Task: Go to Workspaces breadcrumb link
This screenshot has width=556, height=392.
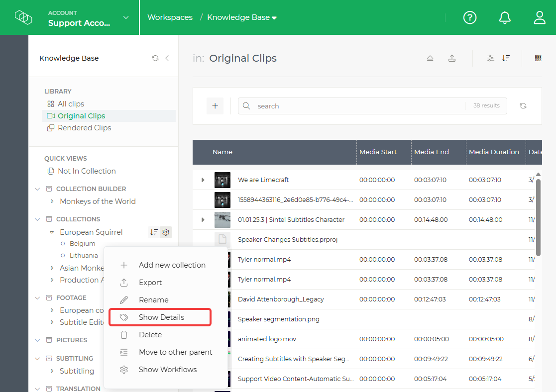Action: pyautogui.click(x=170, y=17)
